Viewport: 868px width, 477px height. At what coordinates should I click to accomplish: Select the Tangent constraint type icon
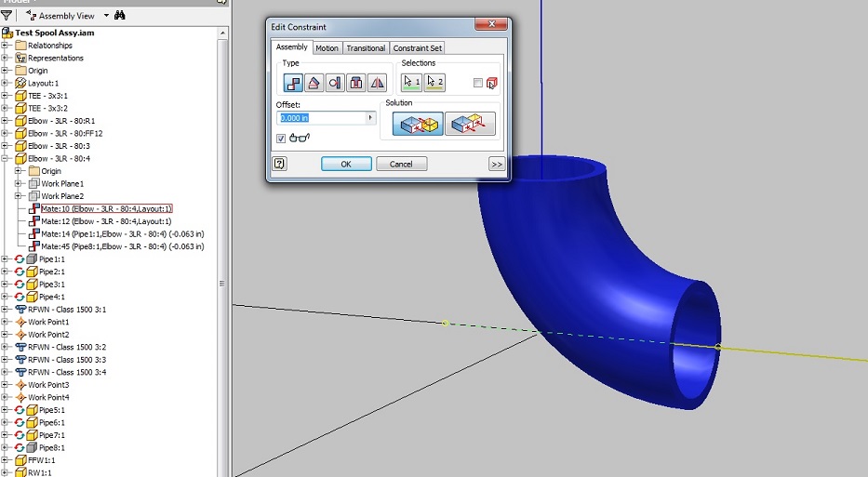(335, 83)
